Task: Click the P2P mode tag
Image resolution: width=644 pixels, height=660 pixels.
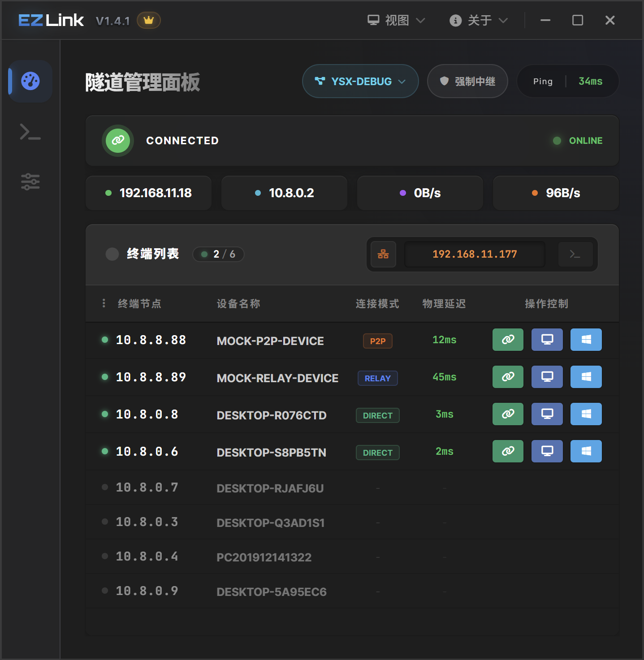Action: point(378,341)
